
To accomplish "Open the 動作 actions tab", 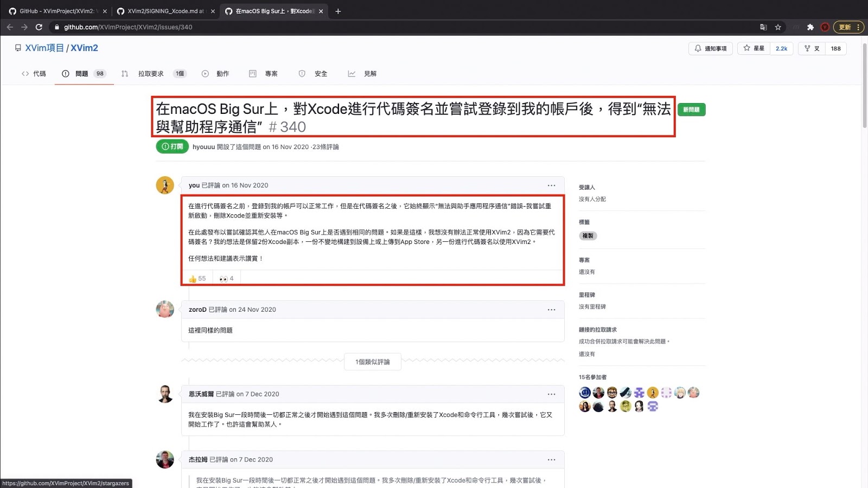I will click(x=215, y=74).
